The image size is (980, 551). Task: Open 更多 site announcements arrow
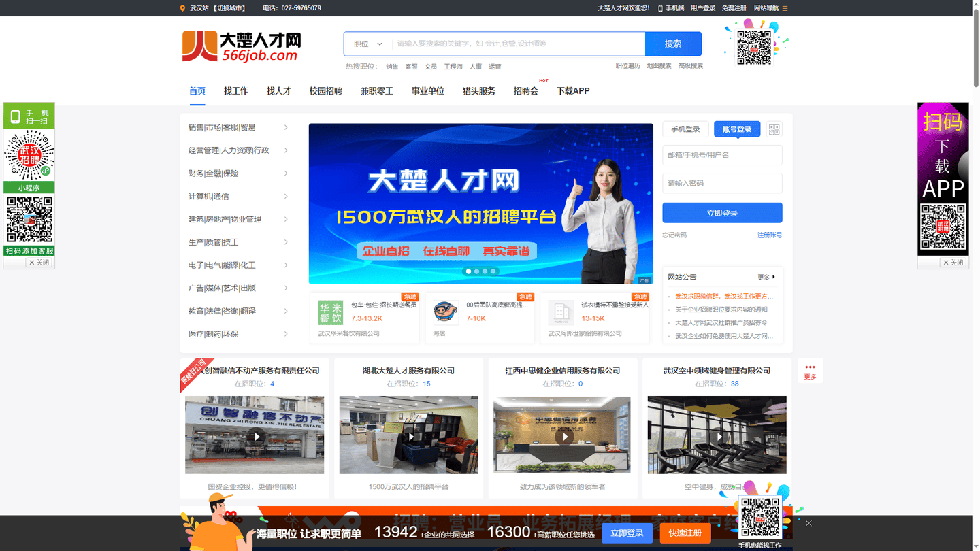766,277
